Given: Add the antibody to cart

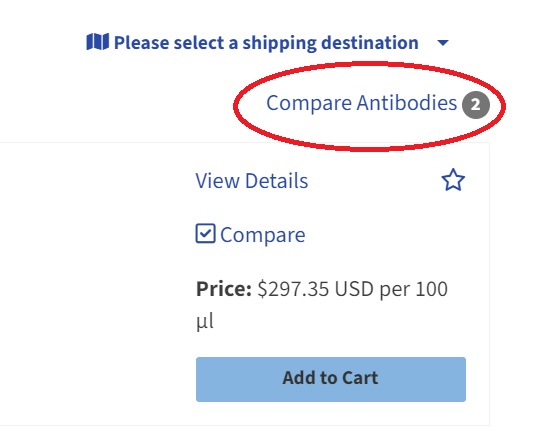Looking at the screenshot, I should pyautogui.click(x=331, y=379).
